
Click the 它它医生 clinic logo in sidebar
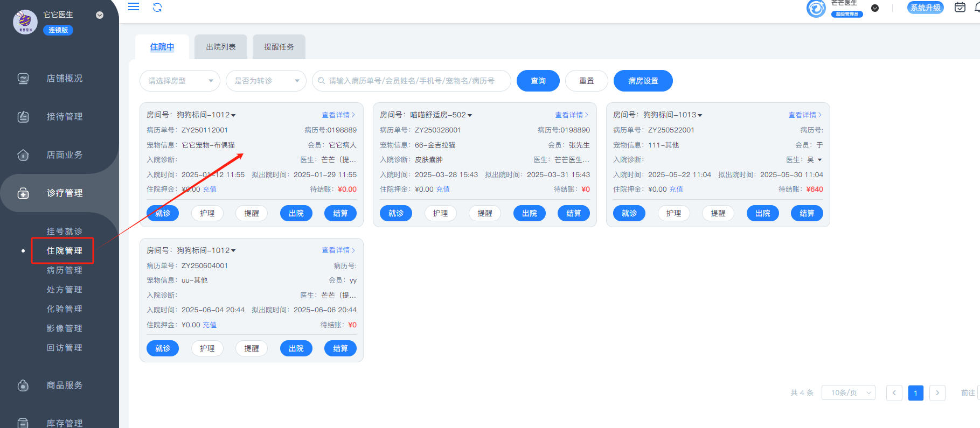tap(25, 22)
